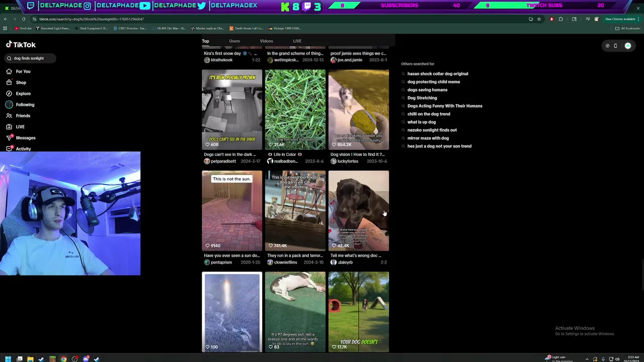Open the Chrome profile avatar
Screen dimensions: 644x362
point(597,19)
